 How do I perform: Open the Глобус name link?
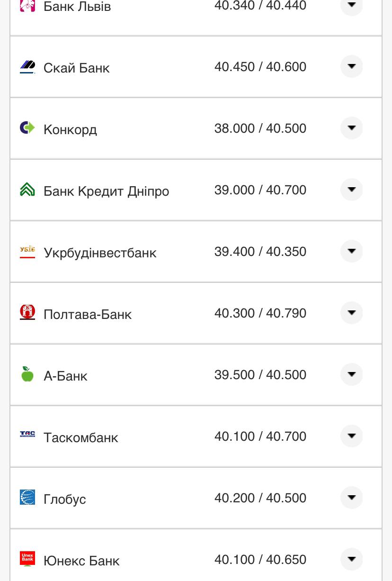65,499
